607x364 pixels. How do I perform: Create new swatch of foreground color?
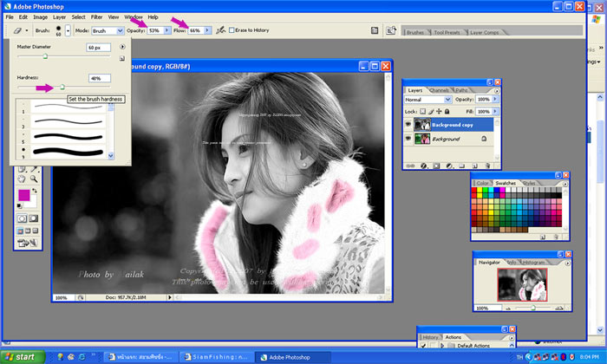[543, 237]
